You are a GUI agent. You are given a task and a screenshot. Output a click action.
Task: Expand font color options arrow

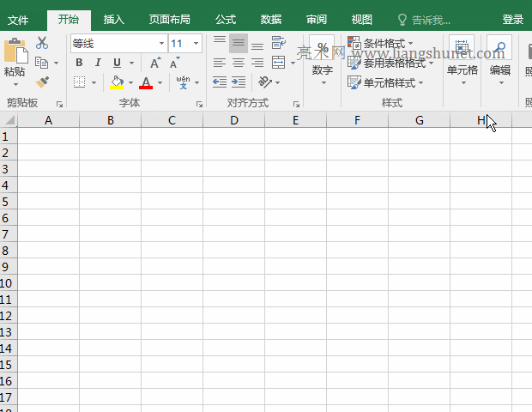(160, 82)
